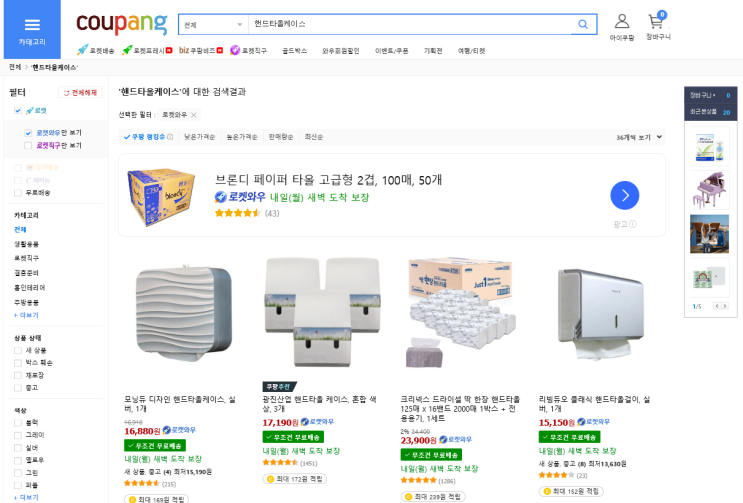Sort results by 판매량순

pyautogui.click(x=280, y=137)
